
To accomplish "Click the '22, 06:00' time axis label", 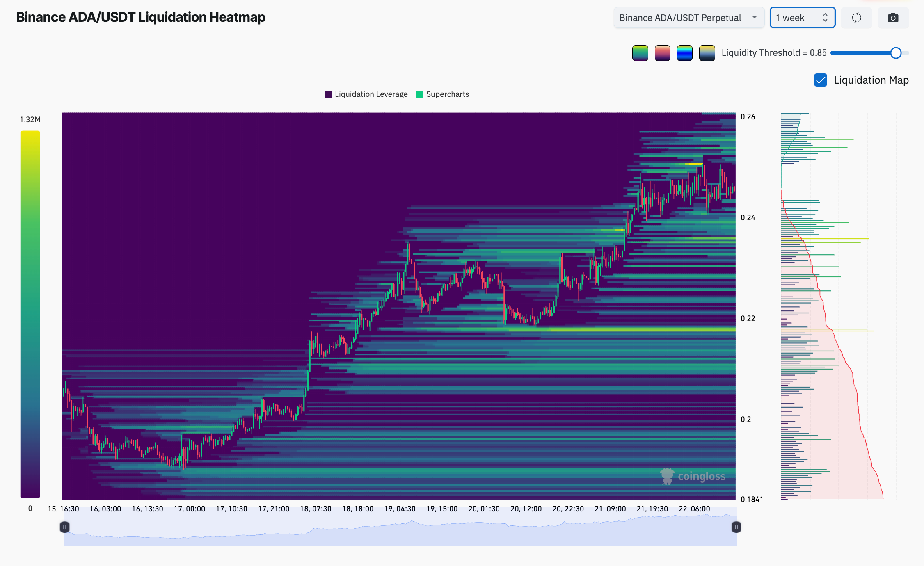I will coord(694,509).
